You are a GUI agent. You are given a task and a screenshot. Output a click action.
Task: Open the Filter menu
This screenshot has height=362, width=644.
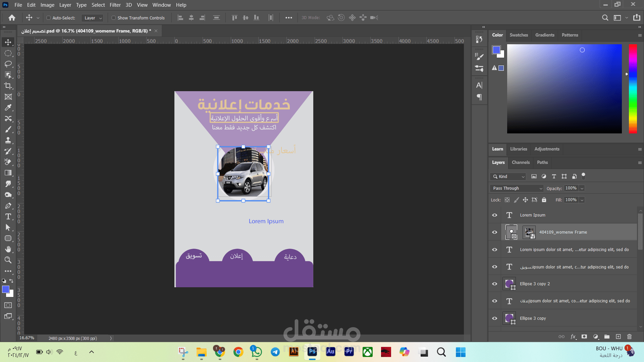[115, 5]
